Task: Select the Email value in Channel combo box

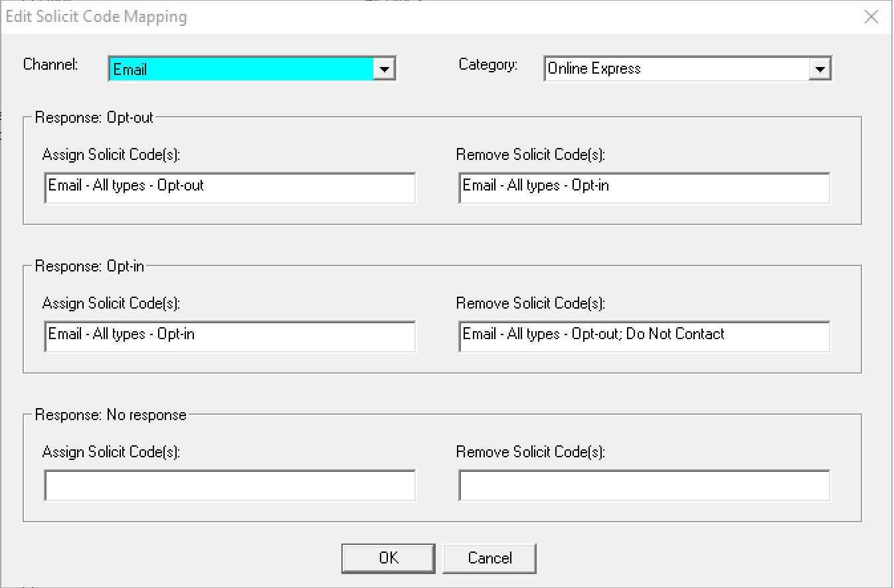Action: tap(241, 69)
